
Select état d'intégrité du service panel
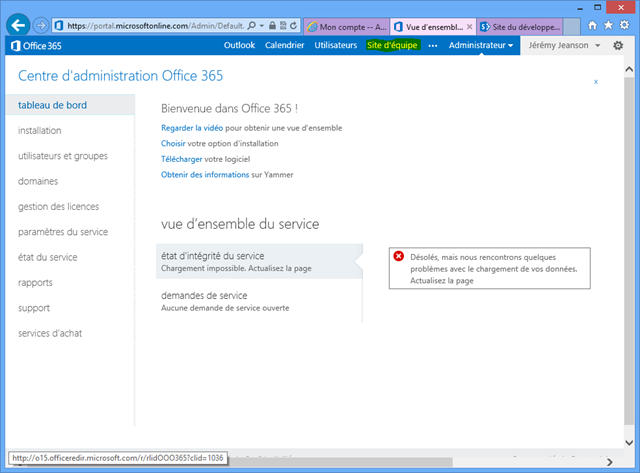click(259, 262)
